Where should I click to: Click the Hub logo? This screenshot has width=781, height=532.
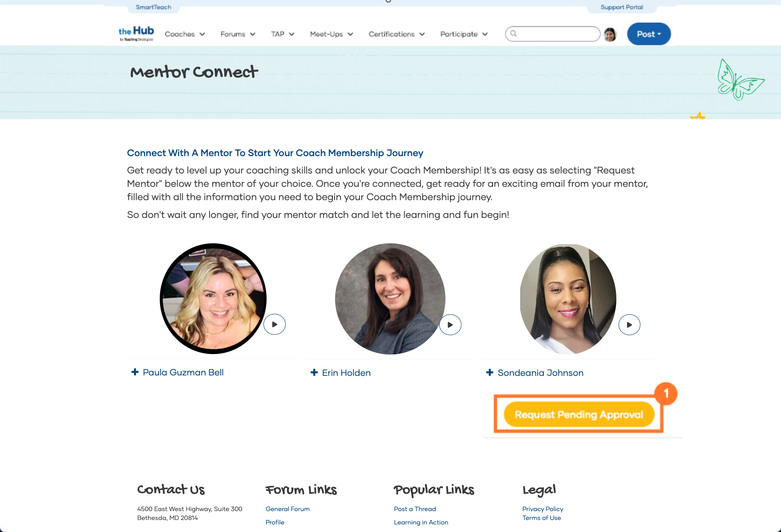coord(136,34)
